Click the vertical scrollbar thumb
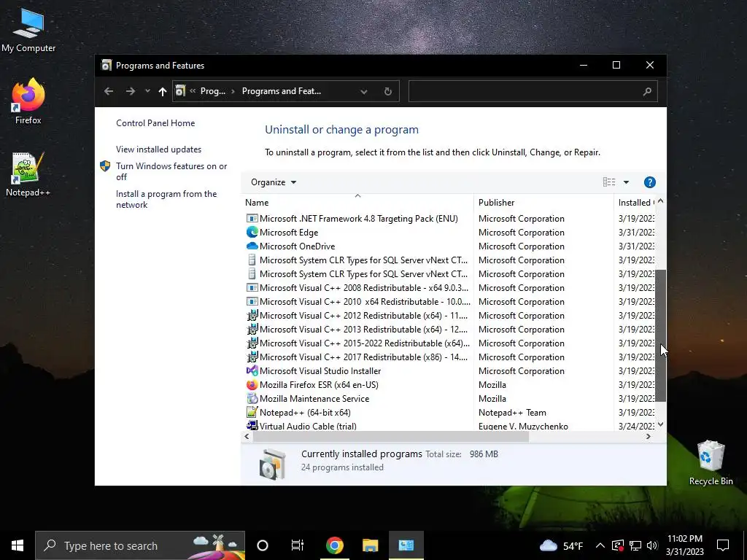Image resolution: width=747 pixels, height=560 pixels. 660,336
